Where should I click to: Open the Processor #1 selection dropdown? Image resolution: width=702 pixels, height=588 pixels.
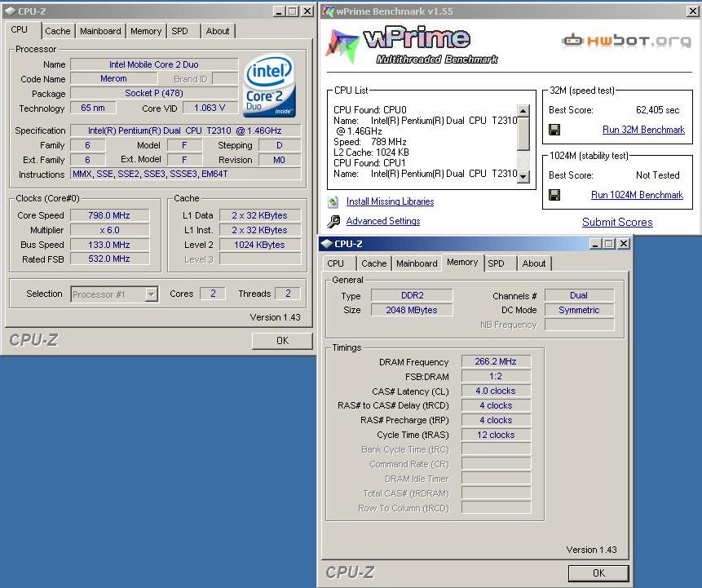pyautogui.click(x=152, y=294)
